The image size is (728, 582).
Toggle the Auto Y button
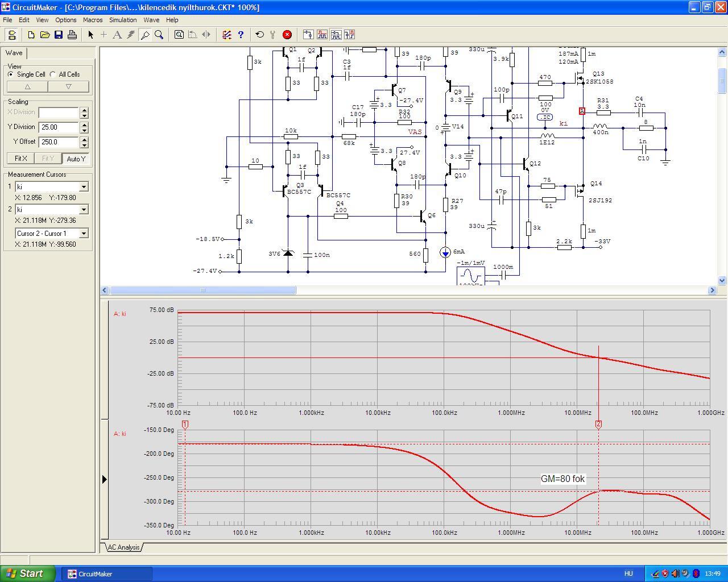point(76,159)
